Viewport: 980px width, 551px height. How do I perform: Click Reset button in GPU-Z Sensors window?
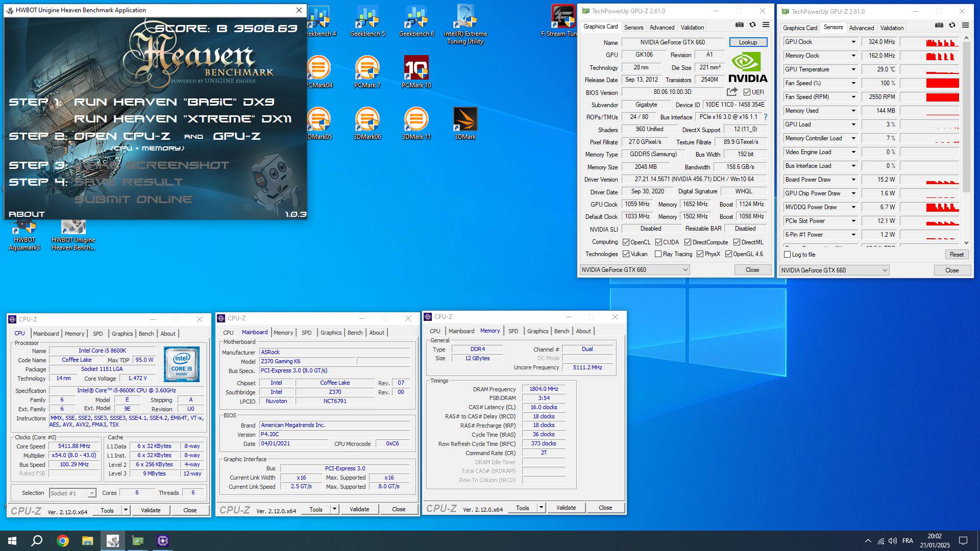point(957,255)
